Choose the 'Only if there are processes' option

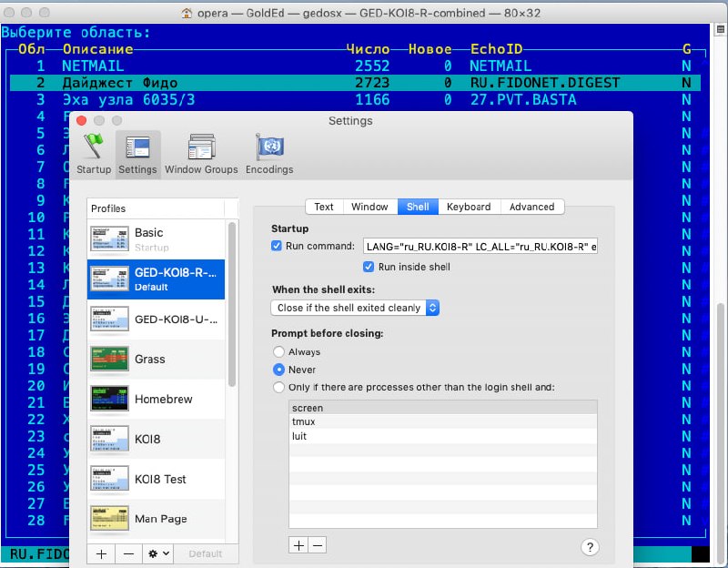pos(278,387)
